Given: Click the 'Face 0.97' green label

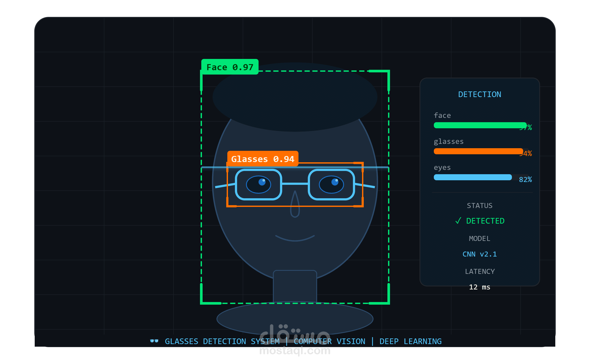Looking at the screenshot, I should (x=230, y=67).
